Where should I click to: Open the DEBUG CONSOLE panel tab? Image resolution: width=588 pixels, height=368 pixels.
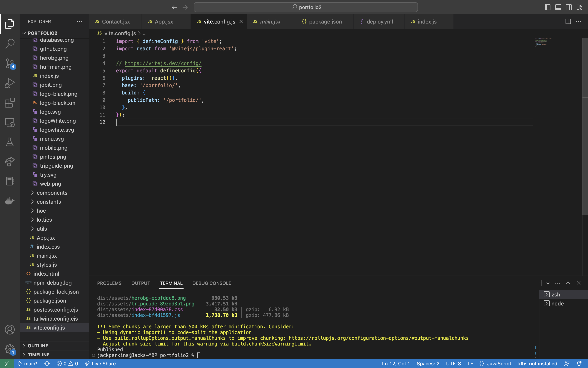pos(212,283)
